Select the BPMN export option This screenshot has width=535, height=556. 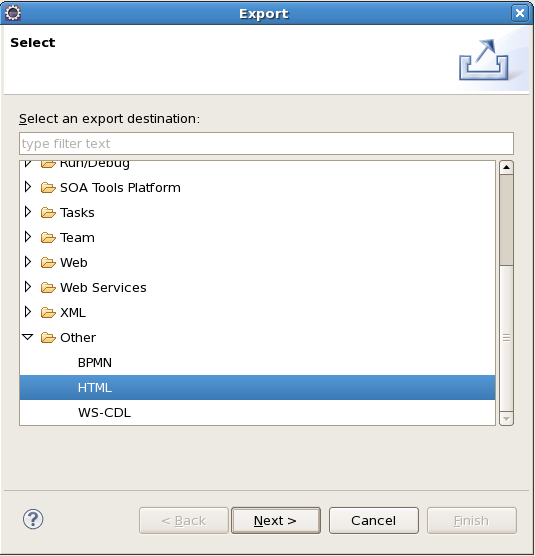pyautogui.click(x=95, y=362)
